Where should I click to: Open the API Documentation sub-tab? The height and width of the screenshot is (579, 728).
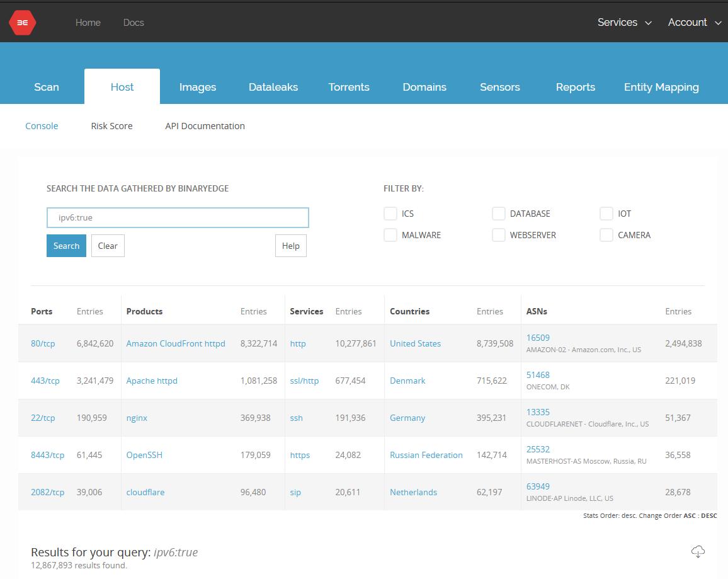205,126
